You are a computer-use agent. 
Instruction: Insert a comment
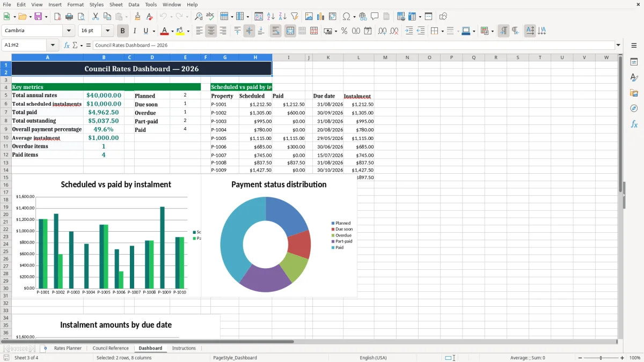[x=375, y=17]
